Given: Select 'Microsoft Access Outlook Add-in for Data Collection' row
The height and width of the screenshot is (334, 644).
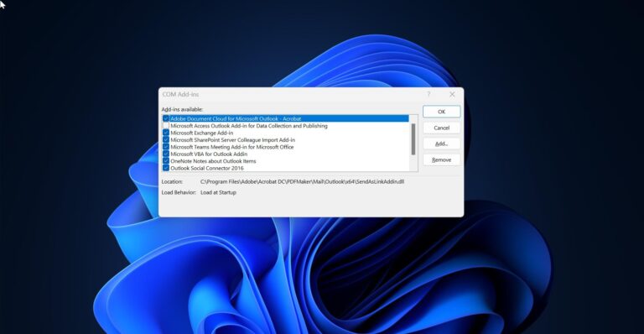Looking at the screenshot, I should 249,126.
